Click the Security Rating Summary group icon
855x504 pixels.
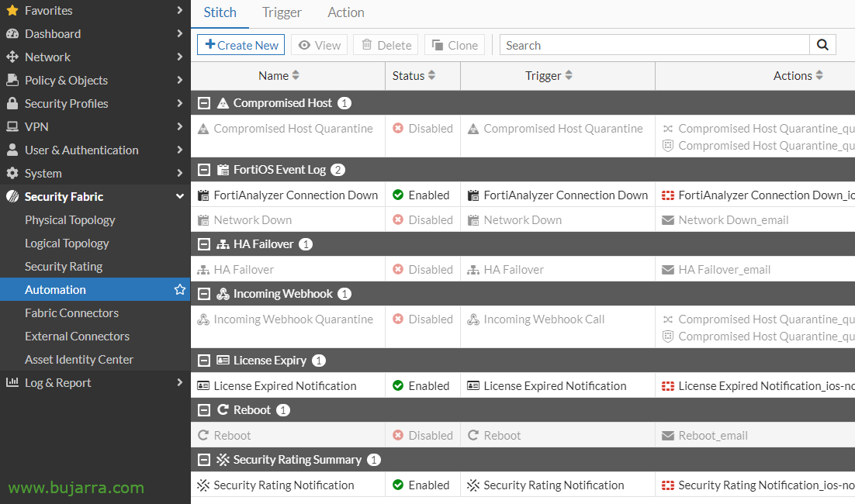click(223, 460)
